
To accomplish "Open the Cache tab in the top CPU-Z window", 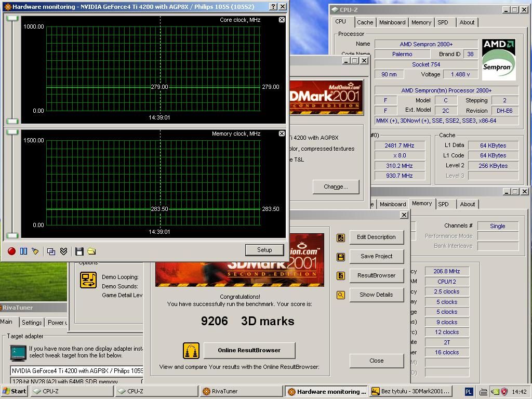I will coord(365,22).
